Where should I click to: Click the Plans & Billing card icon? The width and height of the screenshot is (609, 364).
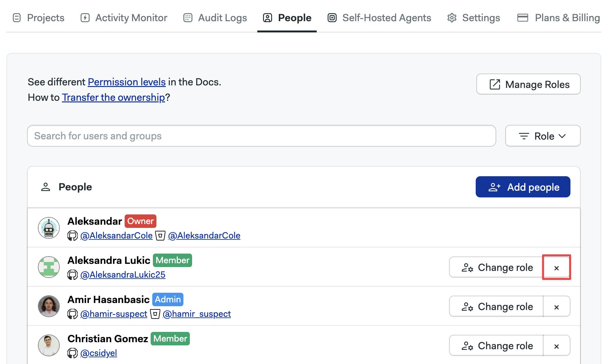[523, 18]
